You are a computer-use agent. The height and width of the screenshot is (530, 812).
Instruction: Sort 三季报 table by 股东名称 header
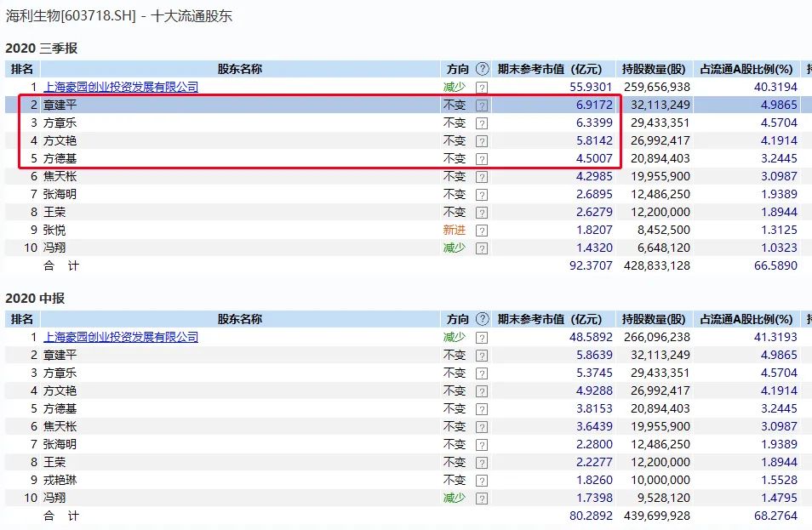240,69
